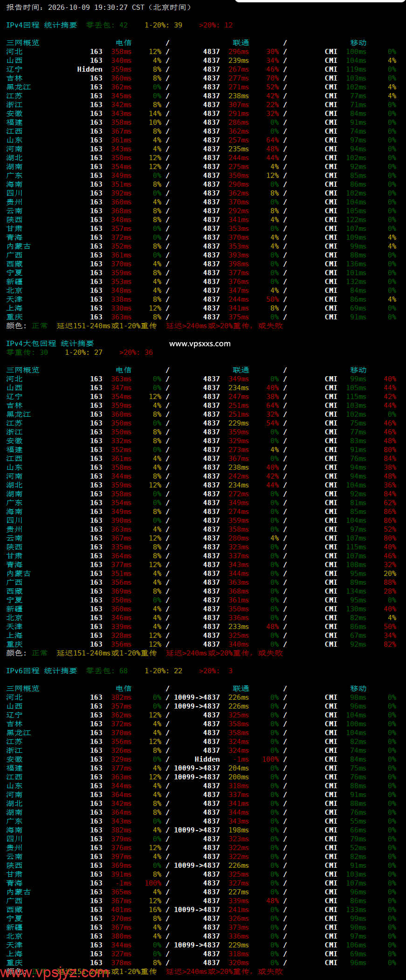
Task: Click '100%' 电信 loss in IPv6 青海 row
Action: click(x=153, y=883)
